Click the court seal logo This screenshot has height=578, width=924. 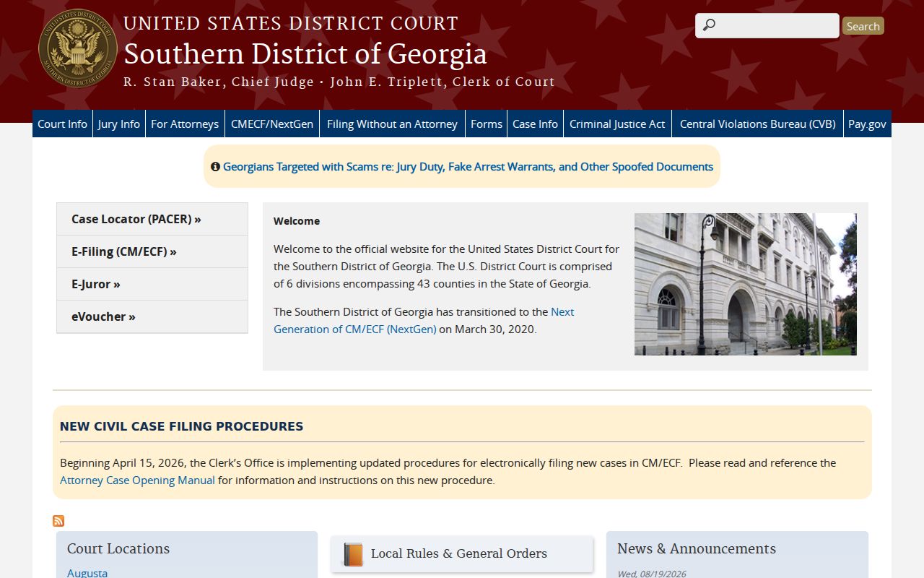[78, 48]
